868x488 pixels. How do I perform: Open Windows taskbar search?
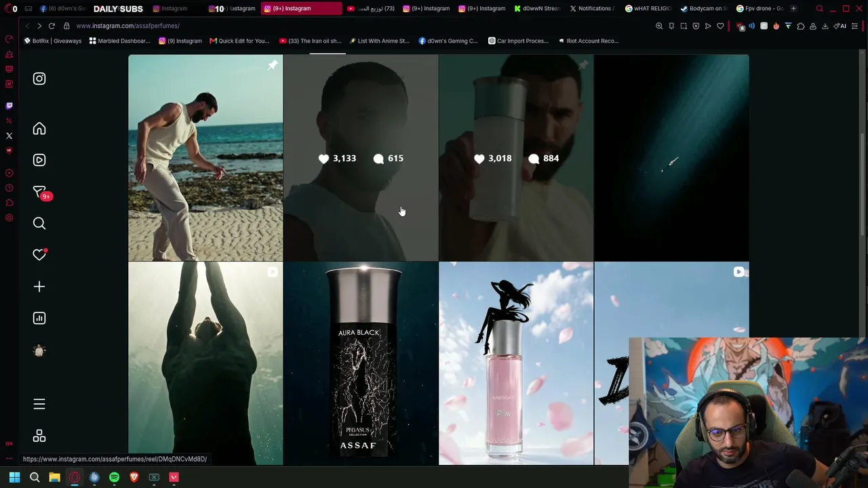(x=35, y=477)
